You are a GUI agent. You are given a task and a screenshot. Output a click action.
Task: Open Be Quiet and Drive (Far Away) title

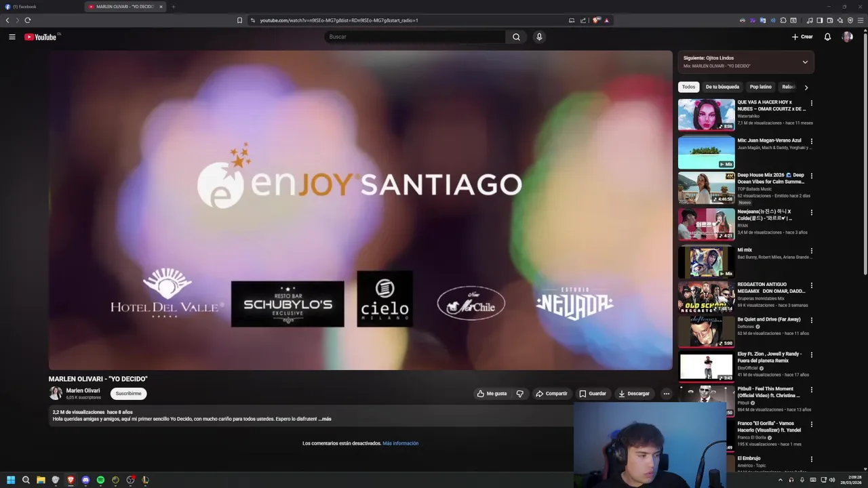tap(769, 319)
